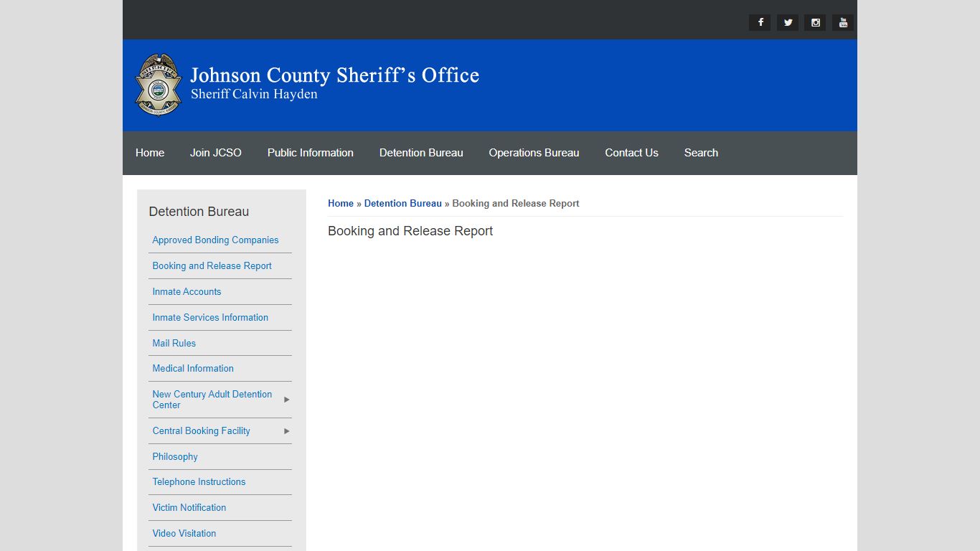Click the sheriff badge logo

159,85
